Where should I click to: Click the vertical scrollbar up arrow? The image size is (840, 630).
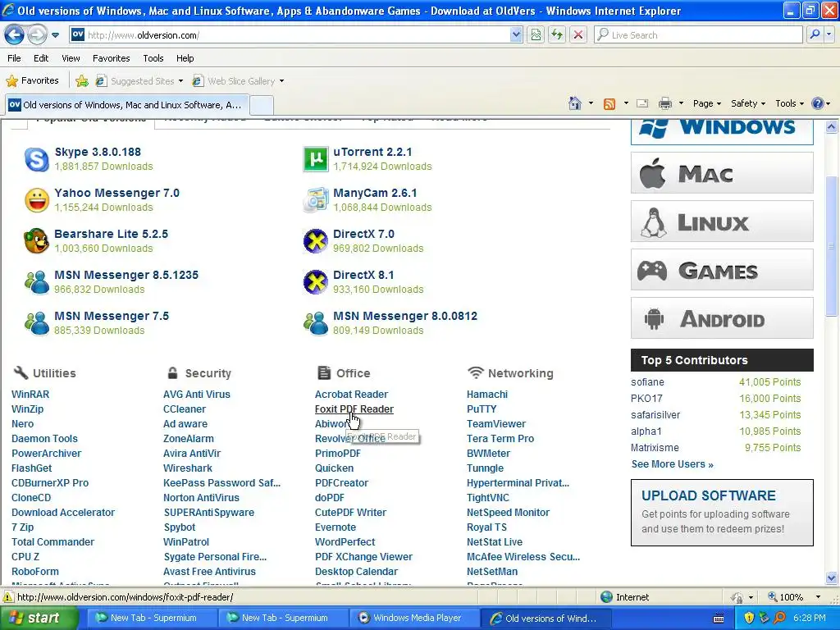[x=832, y=127]
